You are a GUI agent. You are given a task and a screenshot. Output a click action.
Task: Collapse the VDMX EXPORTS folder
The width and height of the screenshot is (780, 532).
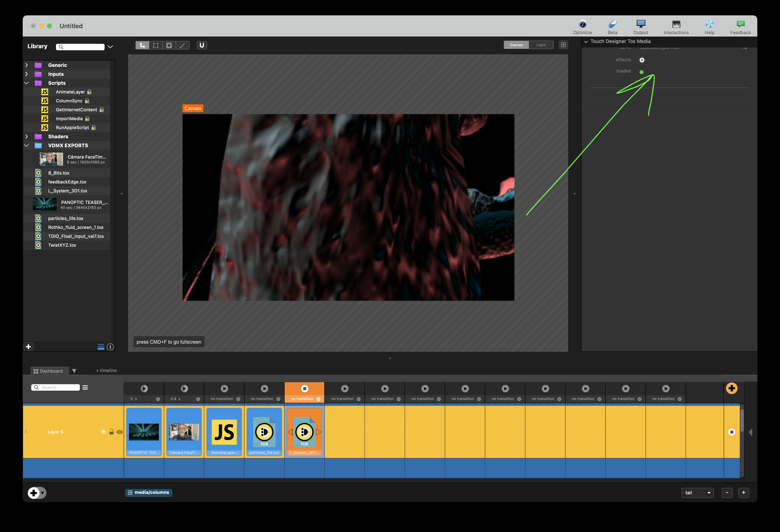[27, 145]
